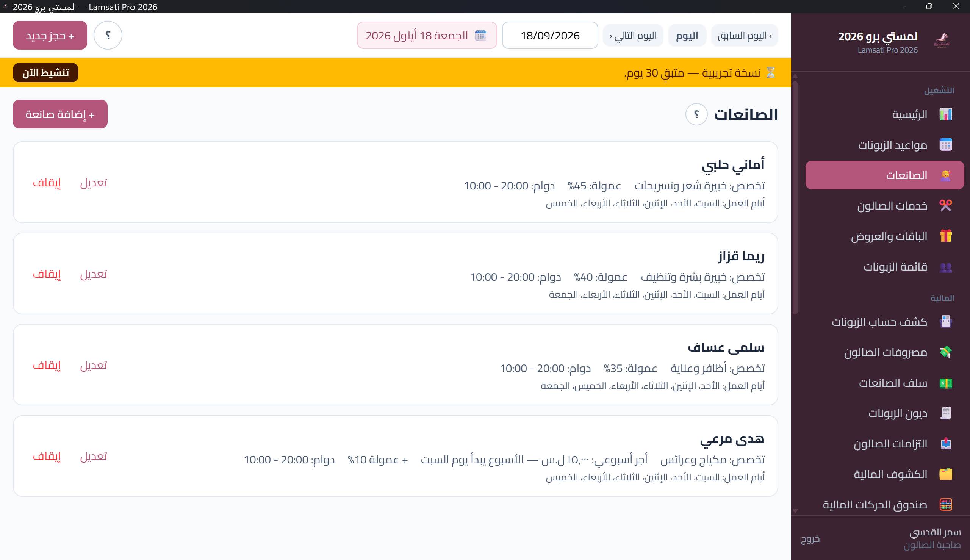
Task: Click تنشيط الآن activation button
Action: pos(45,73)
